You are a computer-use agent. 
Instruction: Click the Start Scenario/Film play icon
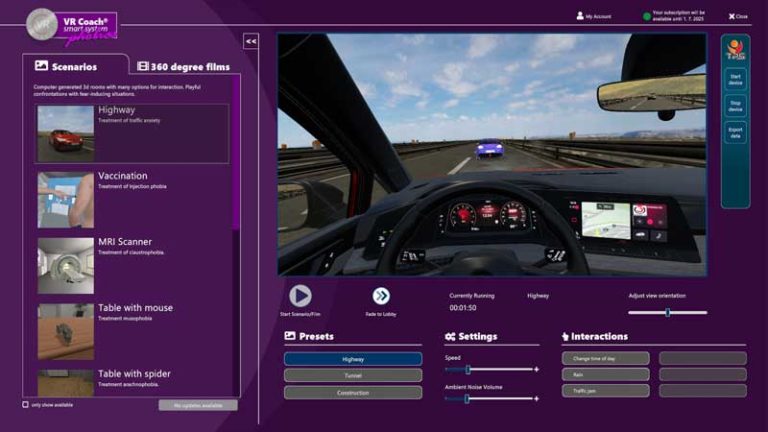[x=300, y=296]
